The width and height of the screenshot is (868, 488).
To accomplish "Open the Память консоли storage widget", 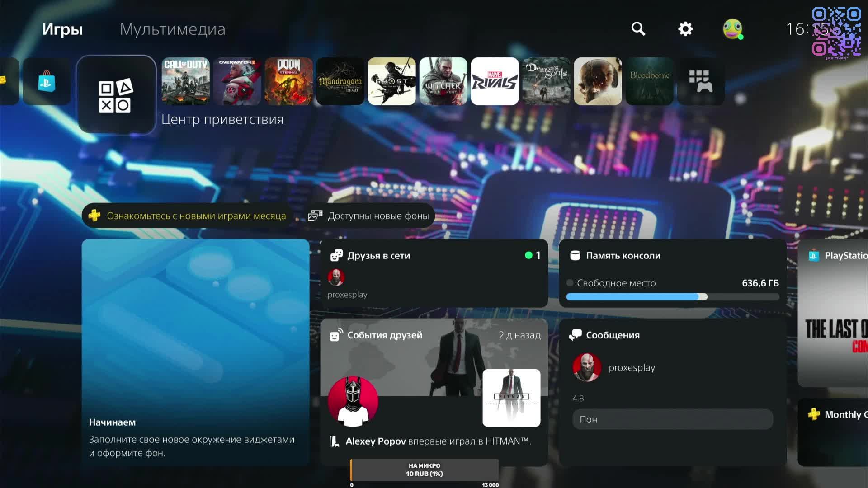I will click(673, 273).
